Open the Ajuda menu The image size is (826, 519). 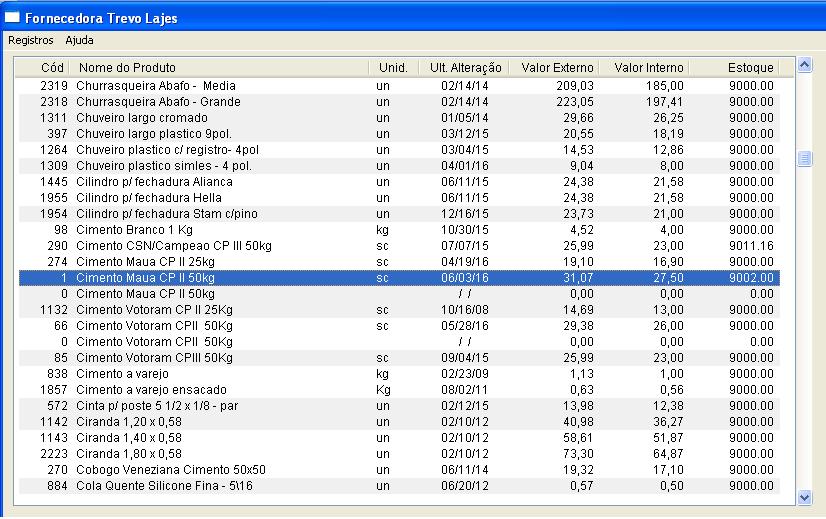(x=79, y=40)
